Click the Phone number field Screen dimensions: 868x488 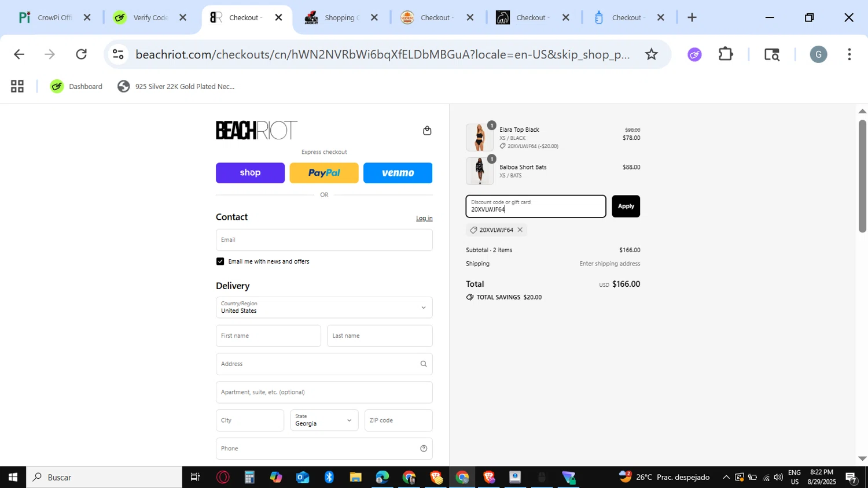coord(324,449)
